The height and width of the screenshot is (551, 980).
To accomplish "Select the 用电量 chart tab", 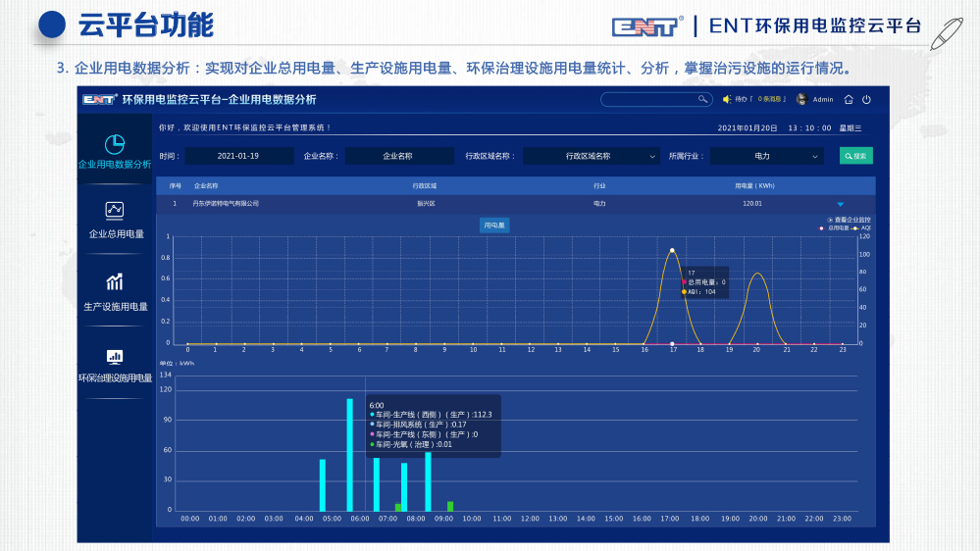I will point(494,225).
